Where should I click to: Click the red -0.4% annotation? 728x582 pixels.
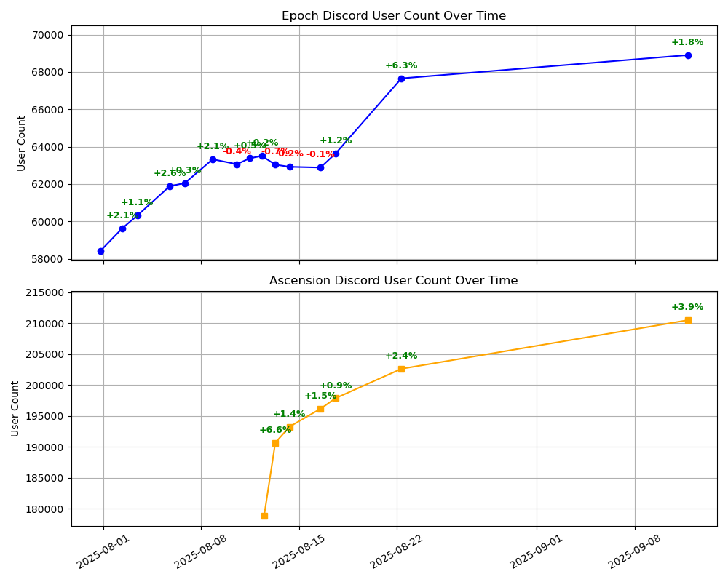click(x=237, y=151)
